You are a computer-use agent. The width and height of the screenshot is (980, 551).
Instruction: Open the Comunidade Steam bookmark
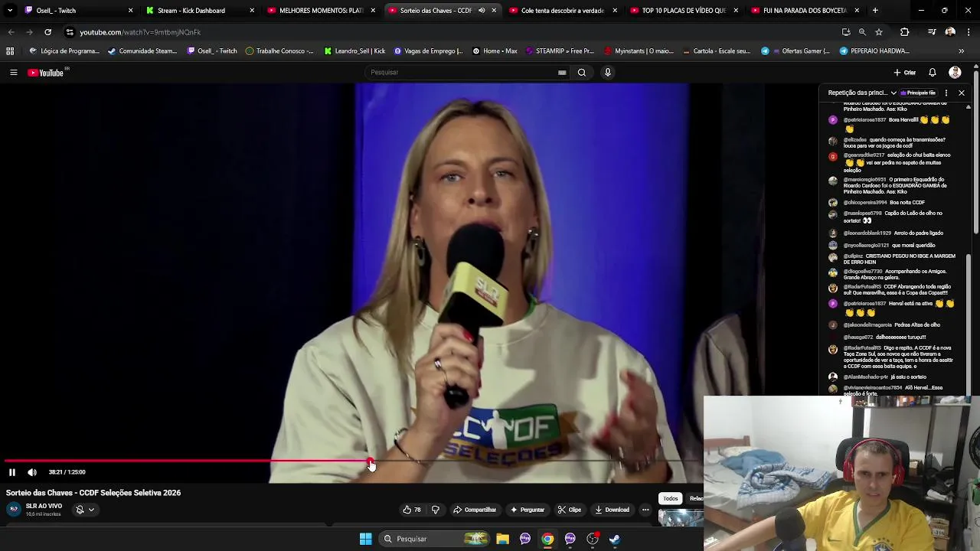[x=142, y=51]
